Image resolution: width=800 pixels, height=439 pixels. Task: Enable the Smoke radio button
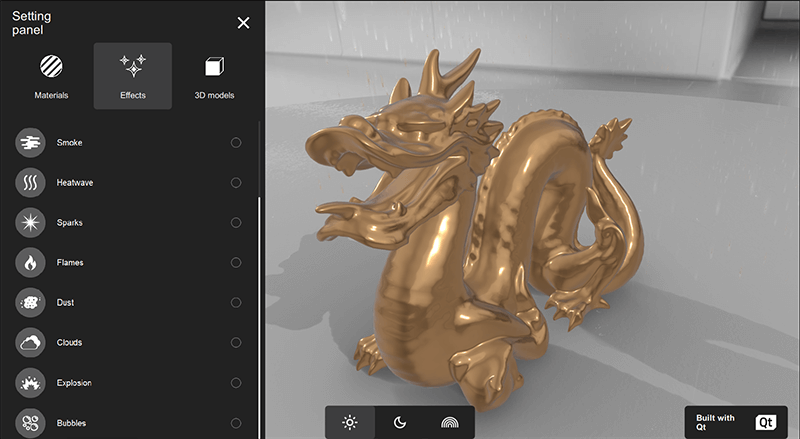[236, 143]
